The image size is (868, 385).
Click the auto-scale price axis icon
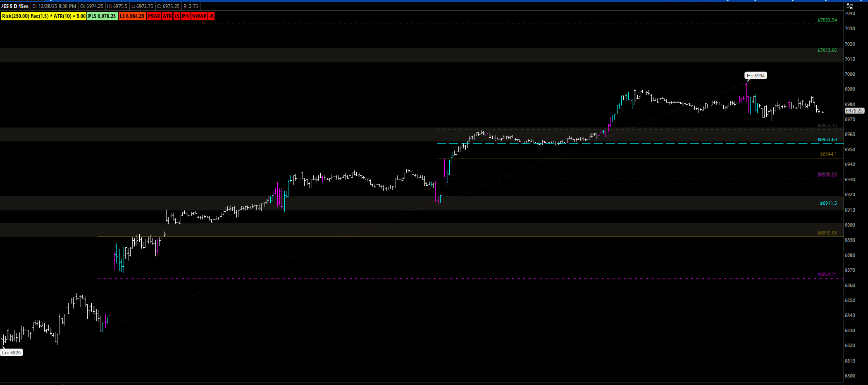coord(849,6)
